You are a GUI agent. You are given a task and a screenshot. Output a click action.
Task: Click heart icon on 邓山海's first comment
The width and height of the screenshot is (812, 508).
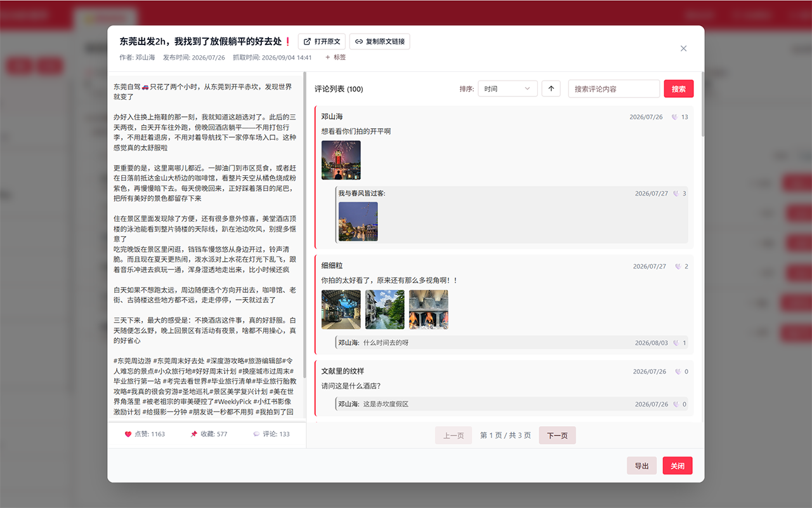674,117
